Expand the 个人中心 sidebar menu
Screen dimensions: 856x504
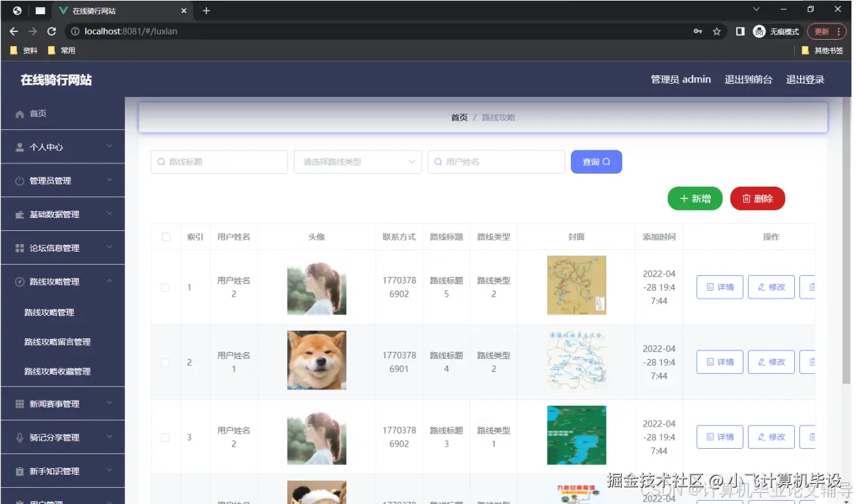pos(109,147)
